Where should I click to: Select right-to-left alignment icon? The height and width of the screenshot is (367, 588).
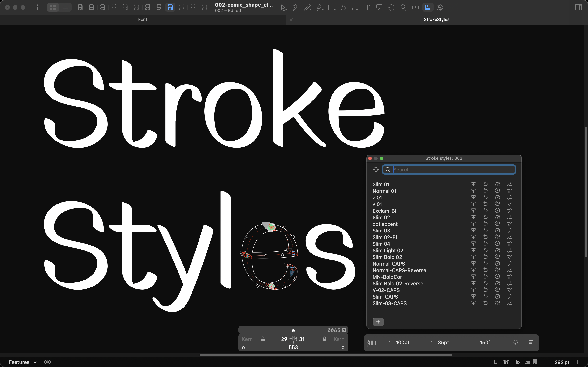[527, 362]
